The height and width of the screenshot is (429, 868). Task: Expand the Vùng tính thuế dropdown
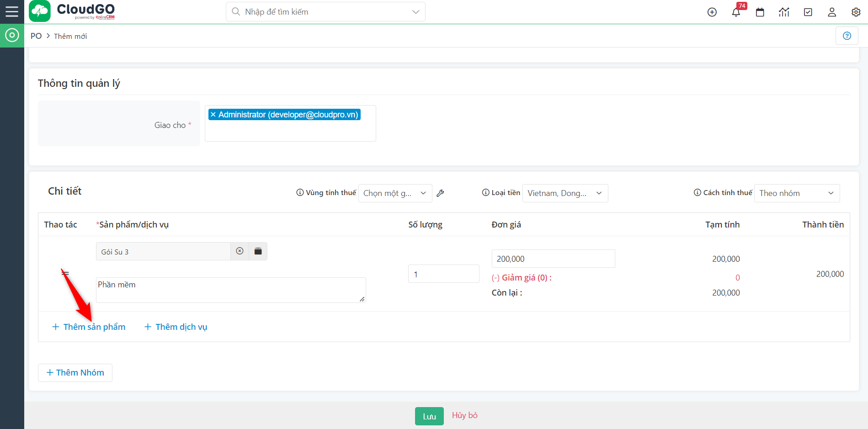(394, 193)
